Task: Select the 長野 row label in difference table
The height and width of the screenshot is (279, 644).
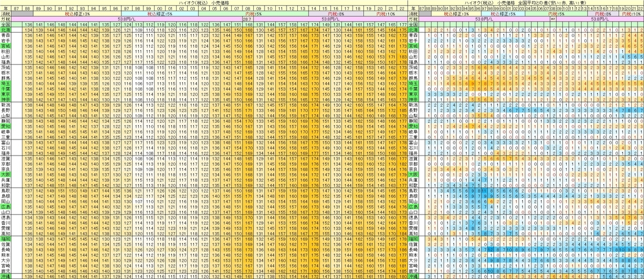Action: [413, 110]
